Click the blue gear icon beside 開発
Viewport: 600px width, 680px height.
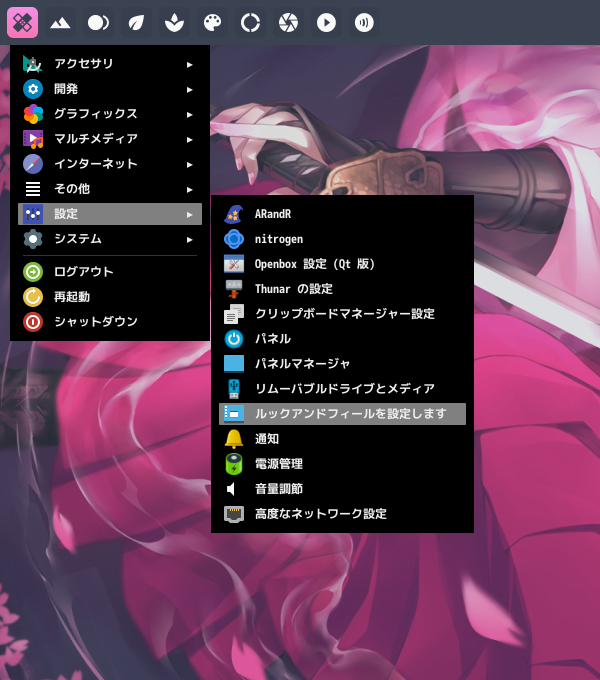click(x=33, y=89)
